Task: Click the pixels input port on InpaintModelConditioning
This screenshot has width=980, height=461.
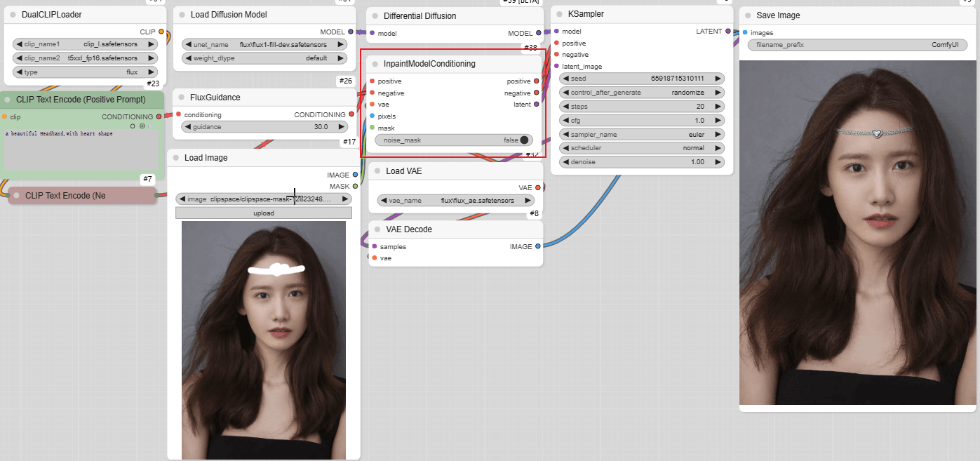Action: click(x=372, y=116)
